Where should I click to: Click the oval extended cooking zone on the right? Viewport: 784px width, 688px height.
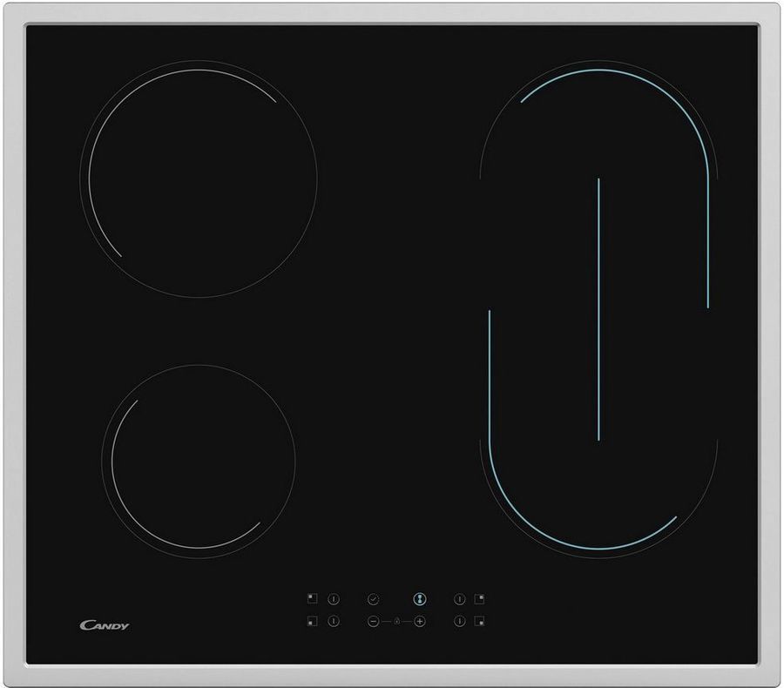[x=598, y=309]
